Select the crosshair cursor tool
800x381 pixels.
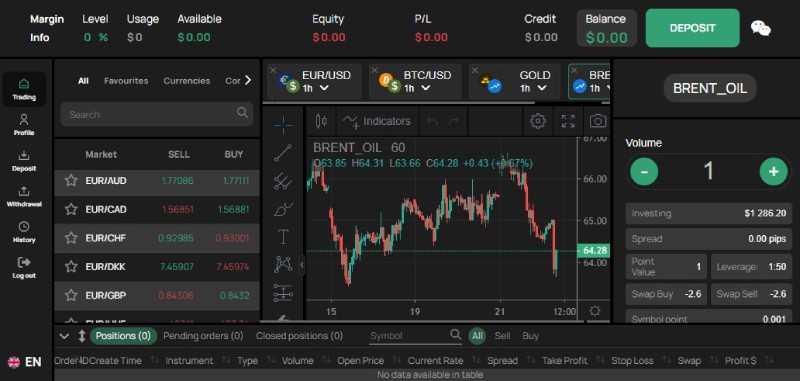pos(283,124)
